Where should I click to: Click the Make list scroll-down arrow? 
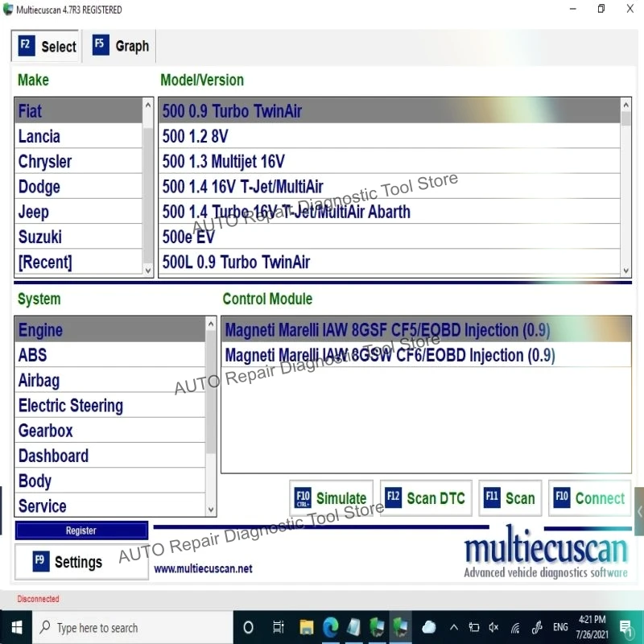[x=148, y=270]
